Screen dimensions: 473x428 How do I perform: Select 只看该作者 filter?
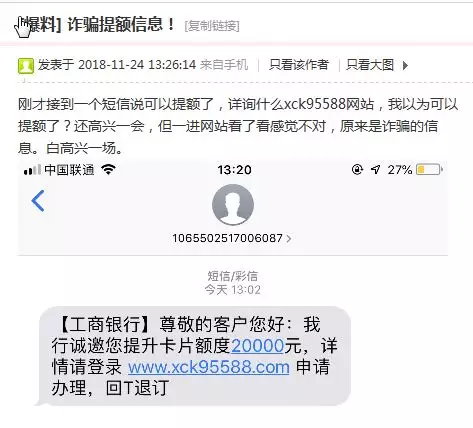pyautogui.click(x=299, y=65)
